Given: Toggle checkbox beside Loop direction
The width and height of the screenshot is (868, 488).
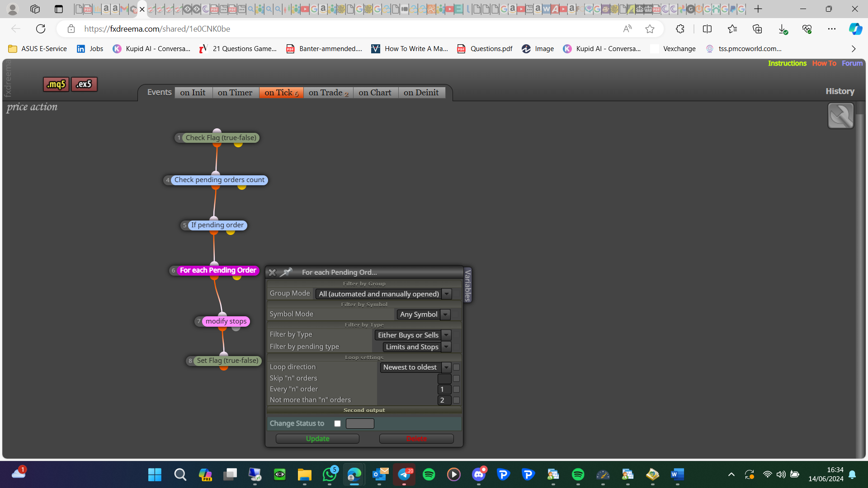Looking at the screenshot, I should (x=456, y=367).
